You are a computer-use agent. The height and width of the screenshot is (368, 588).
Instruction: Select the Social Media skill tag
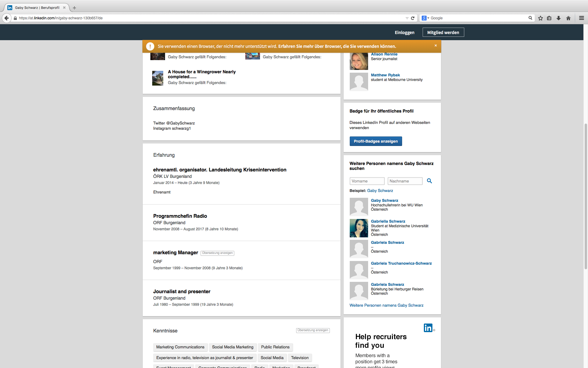272,358
